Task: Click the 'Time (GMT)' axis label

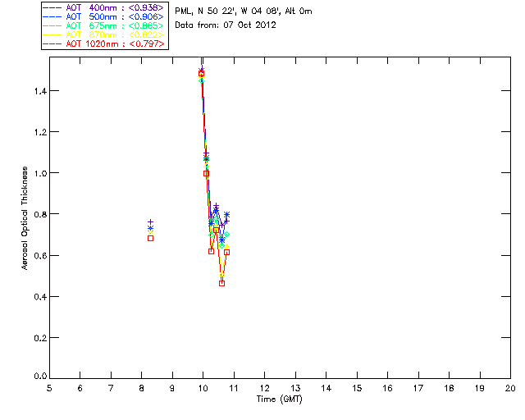Action: pos(280,399)
